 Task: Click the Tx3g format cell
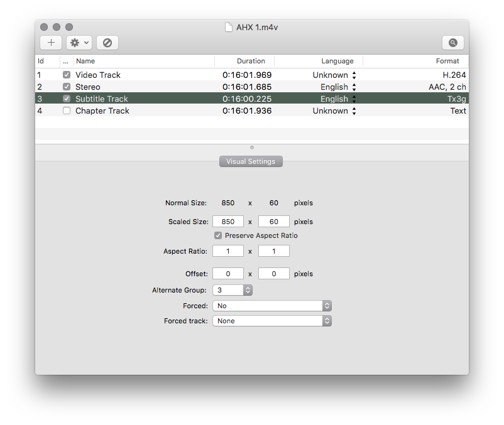[456, 99]
